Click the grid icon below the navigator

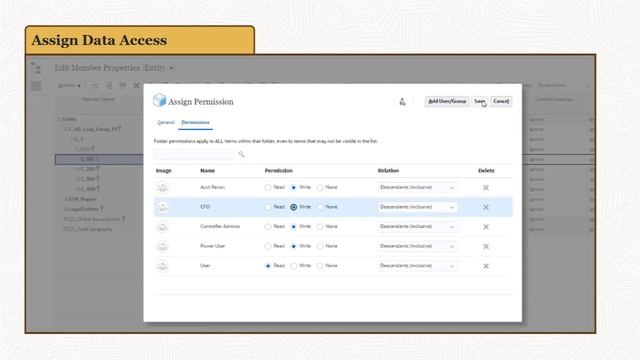[36, 86]
